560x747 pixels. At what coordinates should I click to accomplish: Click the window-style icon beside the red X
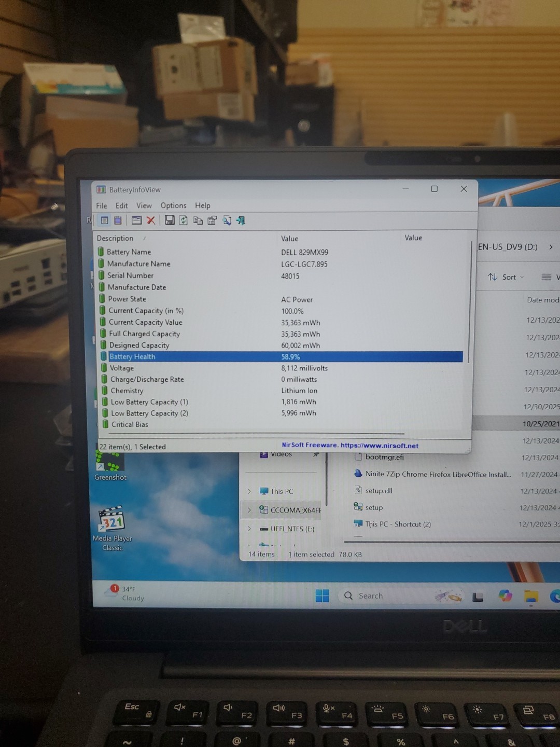tap(136, 220)
